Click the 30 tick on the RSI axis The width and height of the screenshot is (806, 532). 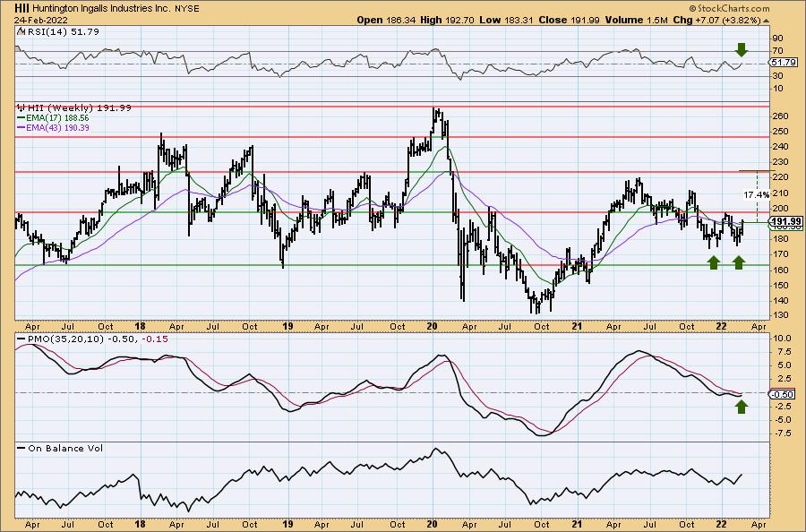777,76
